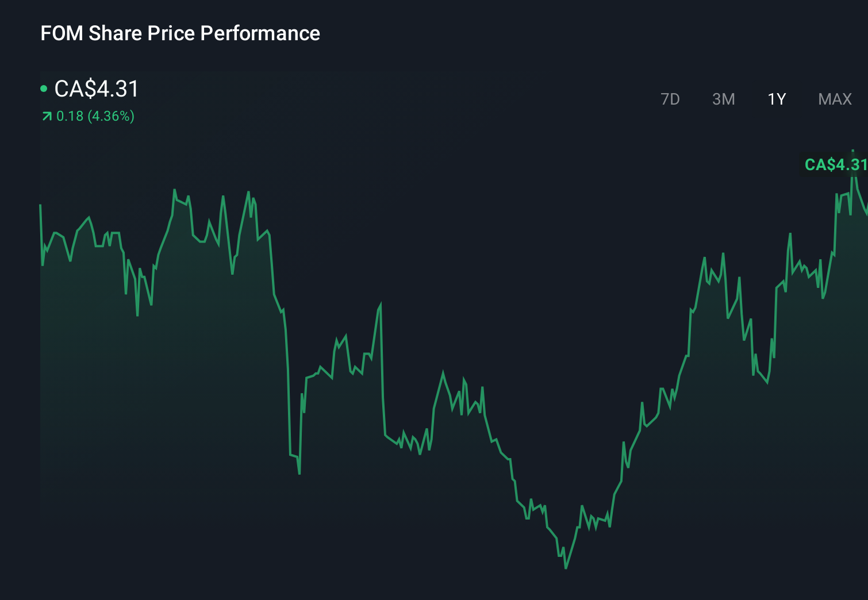The height and width of the screenshot is (600, 868).
Task: Click the time range selector group
Action: tap(753, 99)
